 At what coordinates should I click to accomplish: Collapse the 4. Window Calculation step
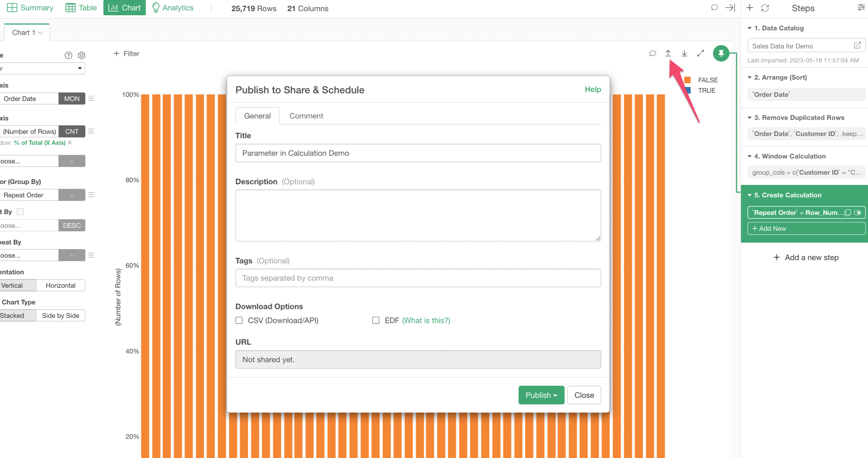(749, 156)
